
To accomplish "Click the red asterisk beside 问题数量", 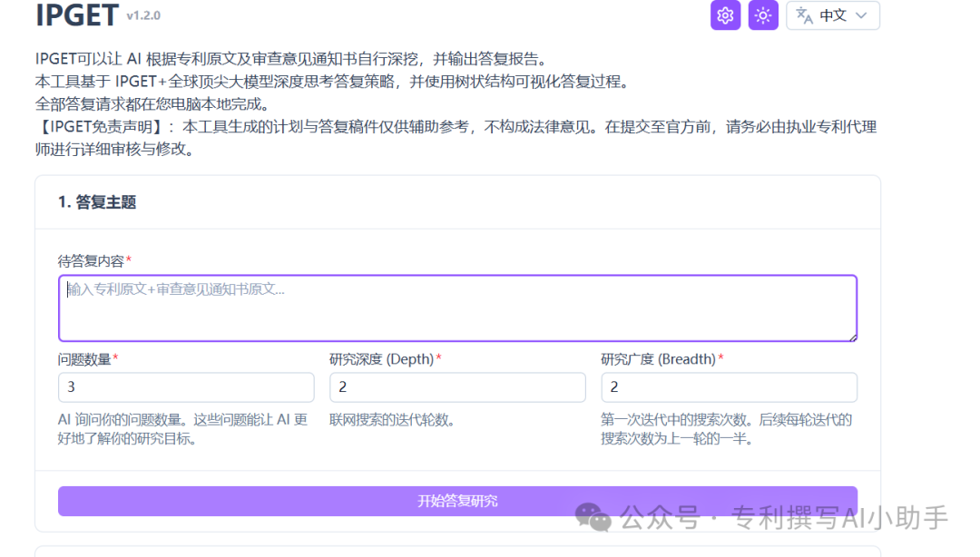I will 115,358.
